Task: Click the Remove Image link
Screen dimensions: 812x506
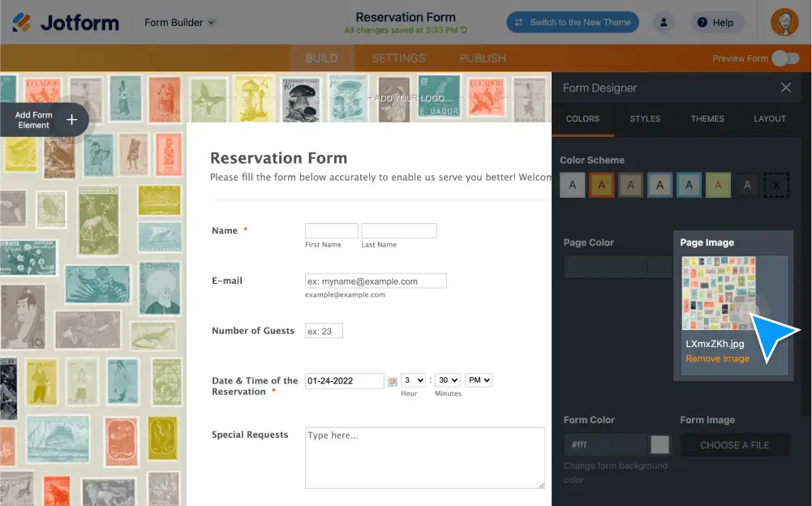Action: (x=717, y=358)
